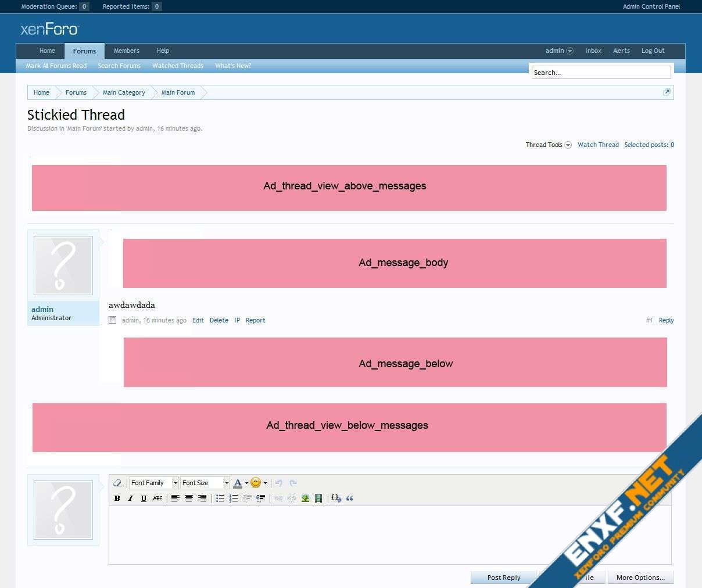Apply italic formatting in the editor
Viewport: 702px width, 588px height.
130,498
